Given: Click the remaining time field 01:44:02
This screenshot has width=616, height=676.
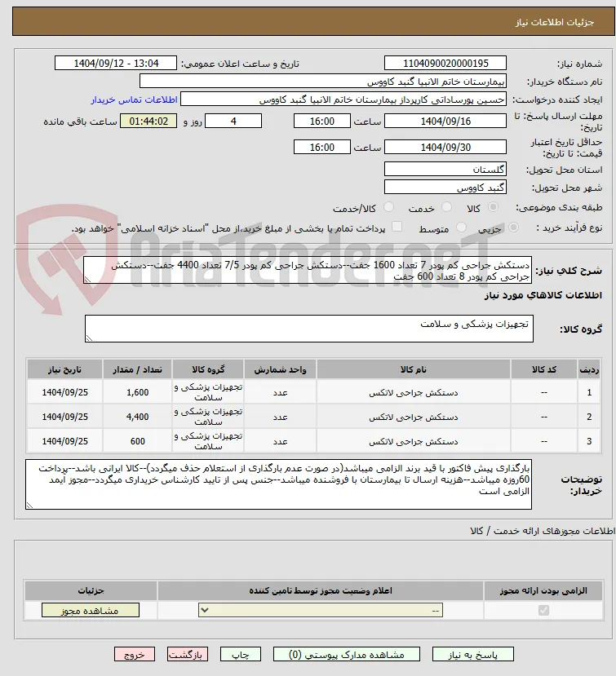Looking at the screenshot, I should point(148,122).
